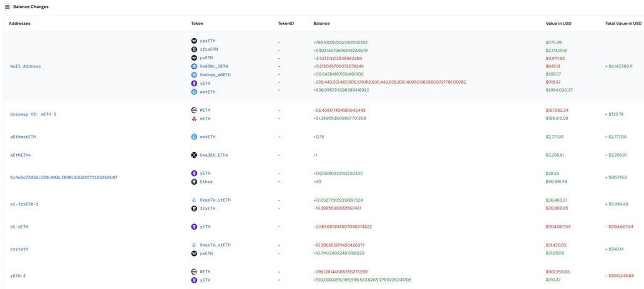644x289 pixels.
Task: Click the sfrxETH token icon
Action: pos(194,49)
